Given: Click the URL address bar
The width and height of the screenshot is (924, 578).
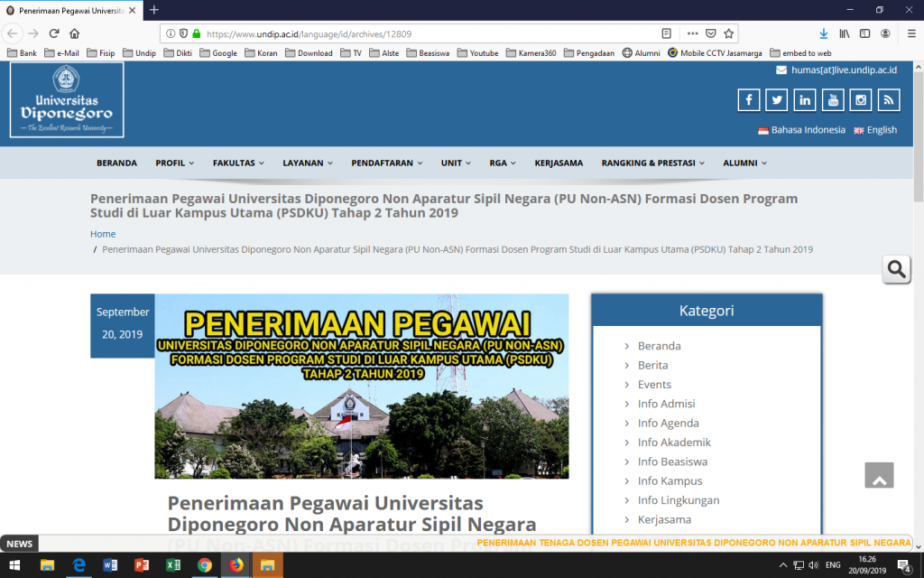Looking at the screenshot, I should pyautogui.click(x=424, y=33).
